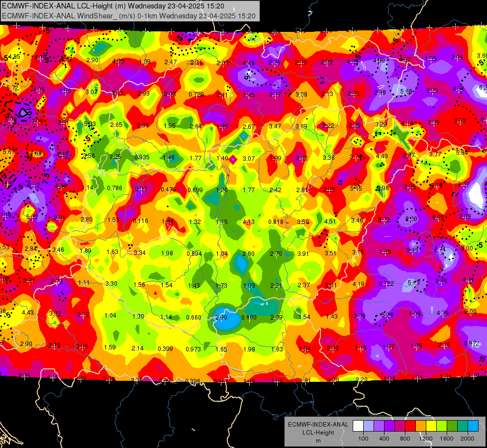This screenshot has width=487, height=448.
Task: Click the legend tick label 2000
Action: tap(468, 439)
